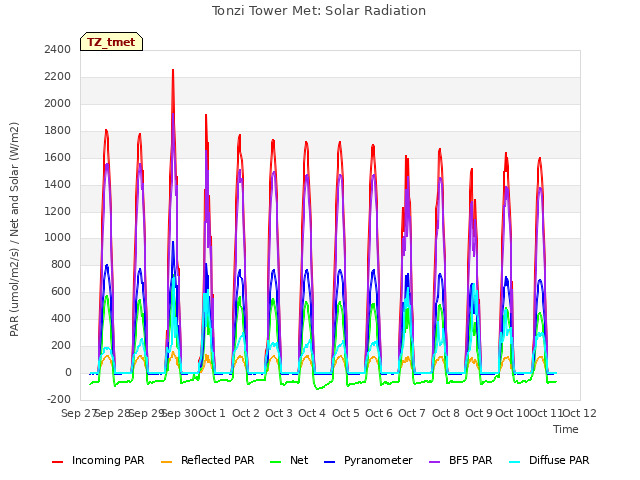The height and width of the screenshot is (480, 640).
Task: Click the purple BF5 PAR legend swatch
Action: pos(435,462)
